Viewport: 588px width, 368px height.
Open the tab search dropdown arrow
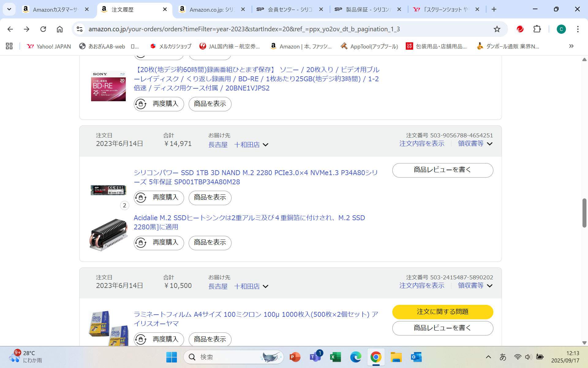point(9,9)
